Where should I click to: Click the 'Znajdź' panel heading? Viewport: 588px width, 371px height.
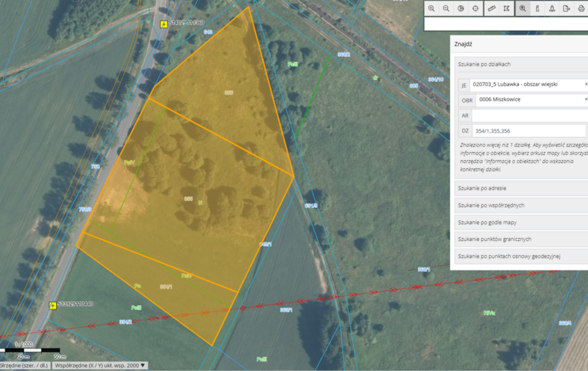(463, 44)
